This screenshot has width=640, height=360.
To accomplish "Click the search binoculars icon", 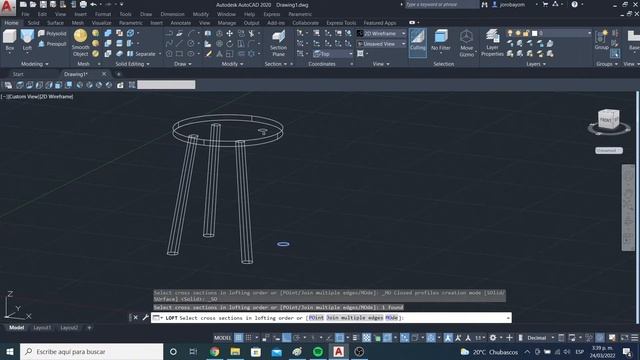I will click(484, 4).
